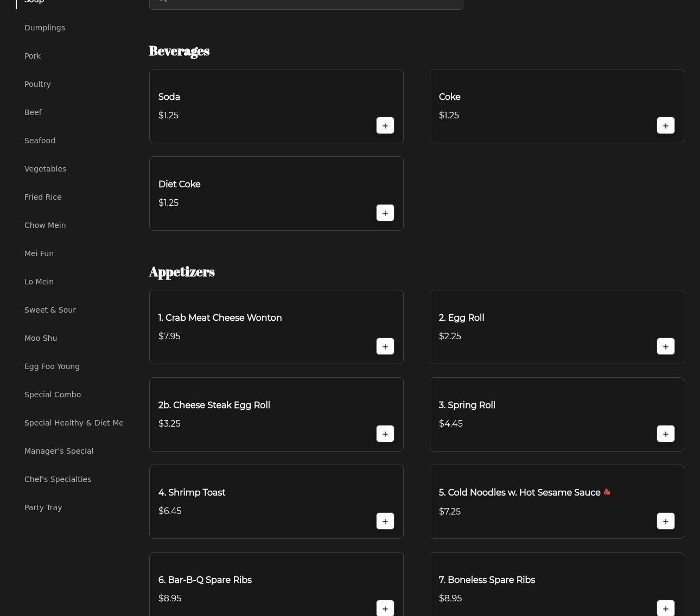The image size is (700, 616).
Task: Open the Chef's Specialties category
Action: coord(58,479)
